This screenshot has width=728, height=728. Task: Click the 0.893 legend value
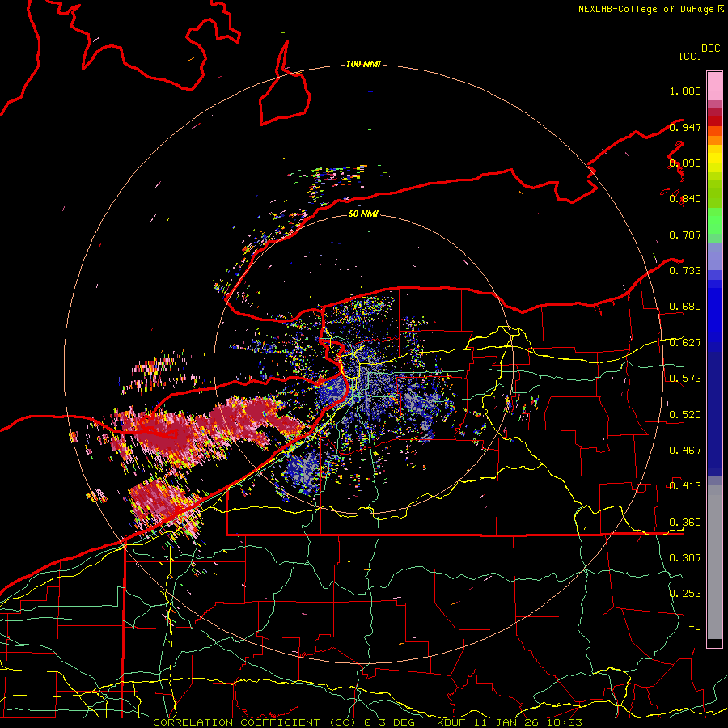pos(685,163)
